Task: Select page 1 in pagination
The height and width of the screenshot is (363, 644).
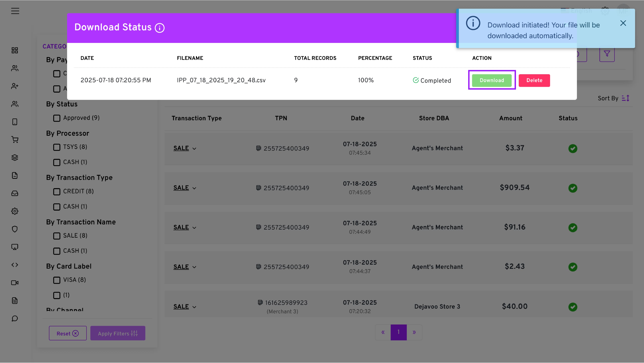Action: click(398, 332)
